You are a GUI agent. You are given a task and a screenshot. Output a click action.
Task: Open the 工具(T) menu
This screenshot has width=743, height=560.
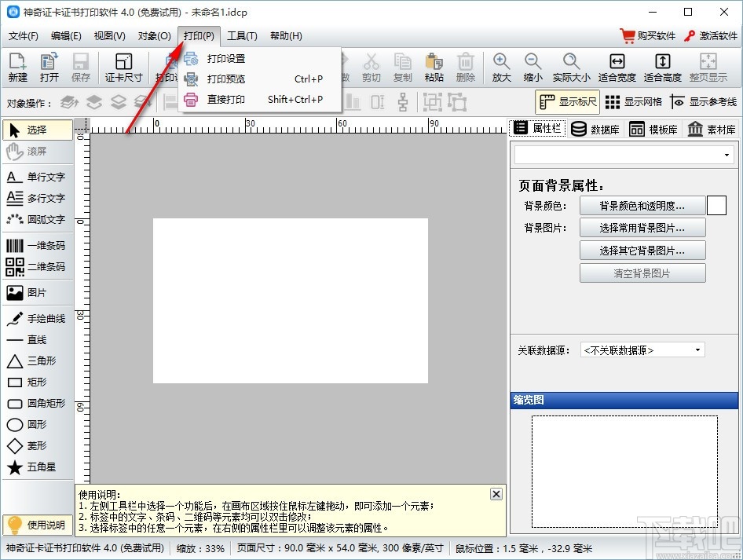(242, 36)
